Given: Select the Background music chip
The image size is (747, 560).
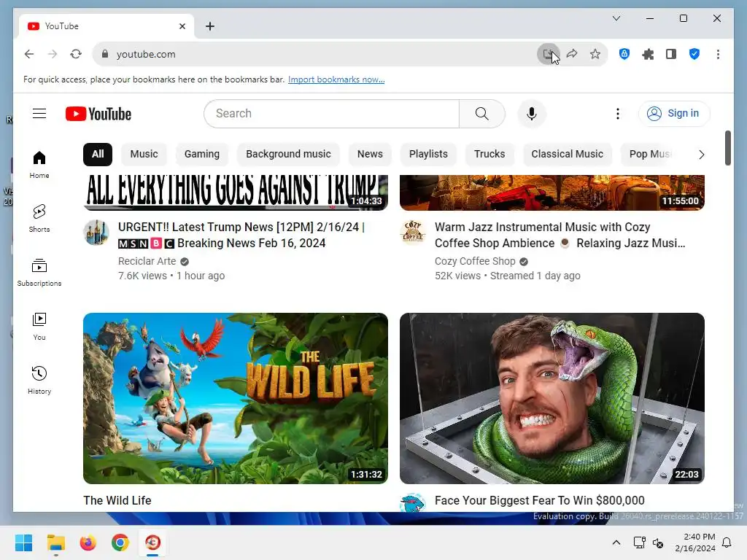Looking at the screenshot, I should point(288,155).
